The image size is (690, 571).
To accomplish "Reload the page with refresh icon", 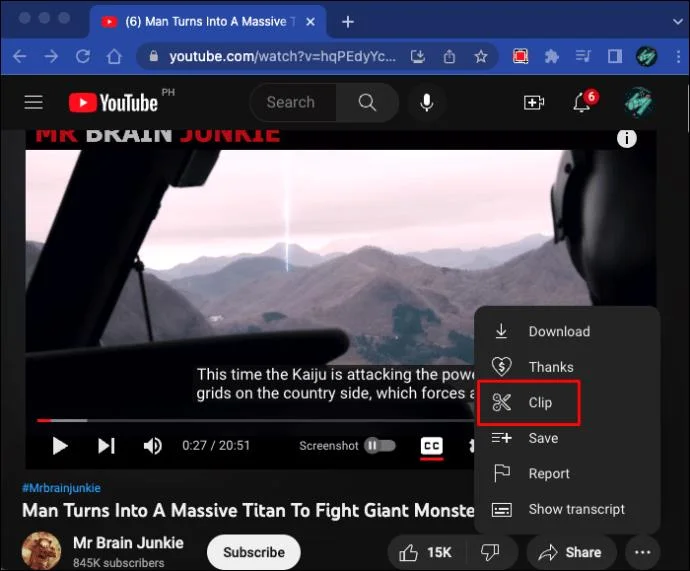I will (x=83, y=56).
